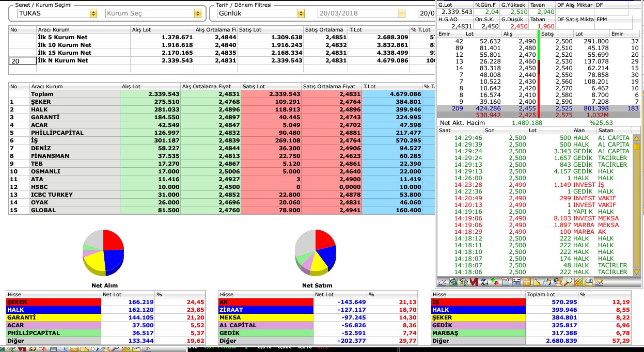
Task: Click the Net Alım pie chart
Action: pos(103,252)
